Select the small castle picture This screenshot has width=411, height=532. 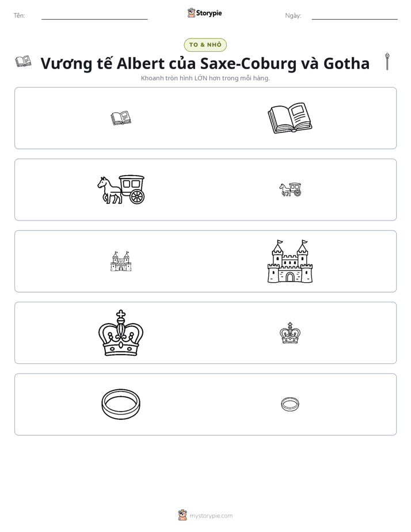[121, 261]
